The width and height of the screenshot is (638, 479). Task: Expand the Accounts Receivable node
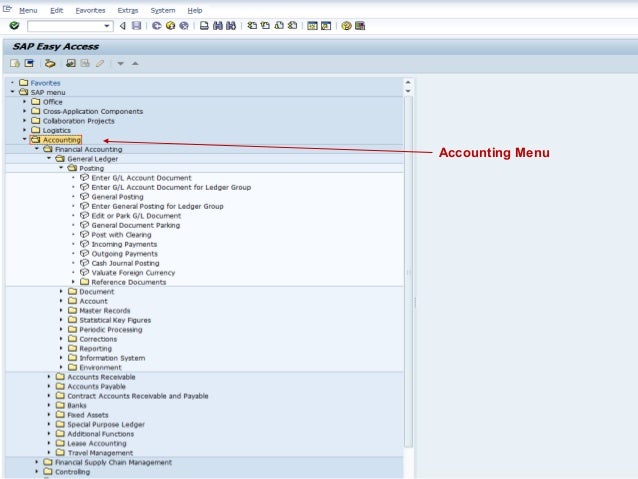[49, 376]
